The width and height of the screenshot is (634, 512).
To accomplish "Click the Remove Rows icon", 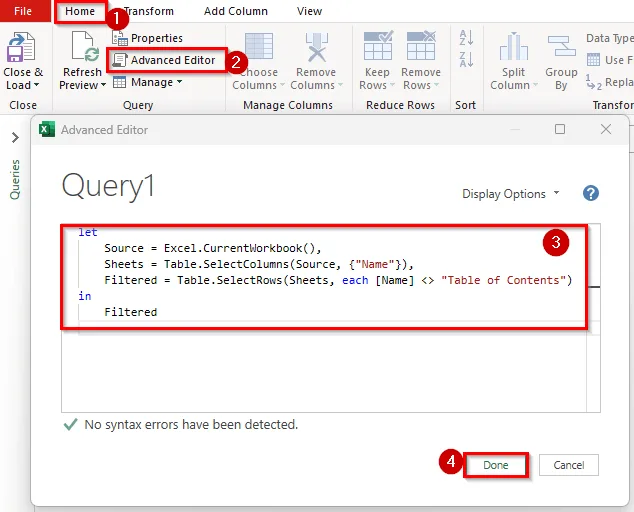I will (x=421, y=45).
